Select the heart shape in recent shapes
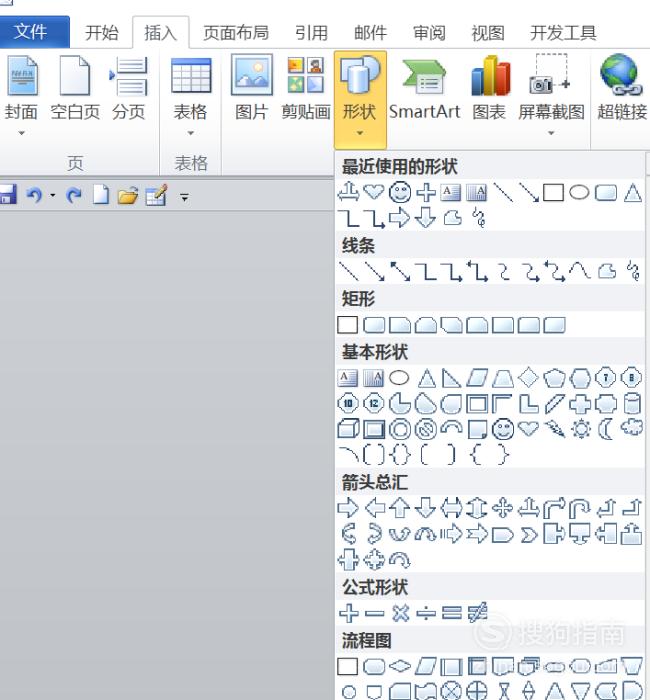The image size is (650, 700). point(374,192)
